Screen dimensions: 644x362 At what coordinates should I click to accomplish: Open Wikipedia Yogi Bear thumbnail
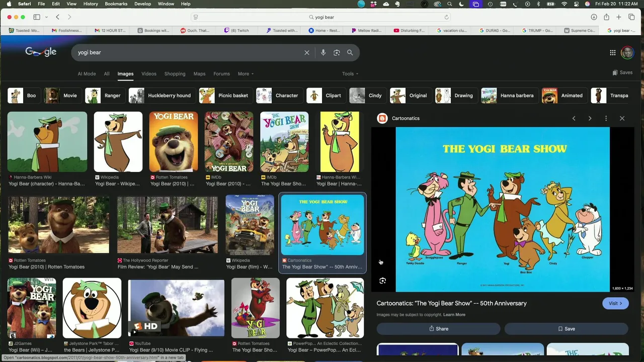118,142
